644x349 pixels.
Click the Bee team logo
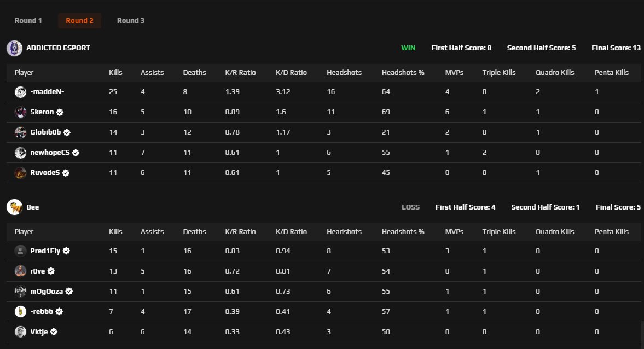tap(14, 207)
